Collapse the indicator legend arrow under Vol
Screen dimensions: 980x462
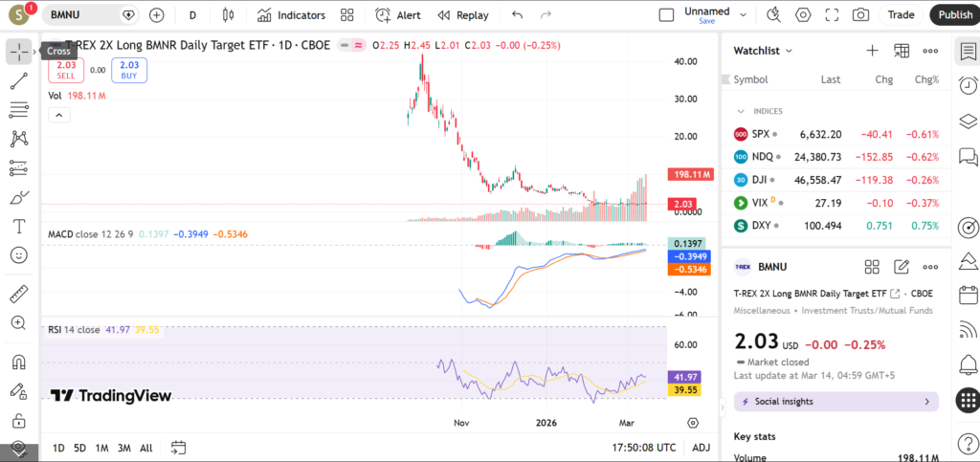tap(59, 115)
